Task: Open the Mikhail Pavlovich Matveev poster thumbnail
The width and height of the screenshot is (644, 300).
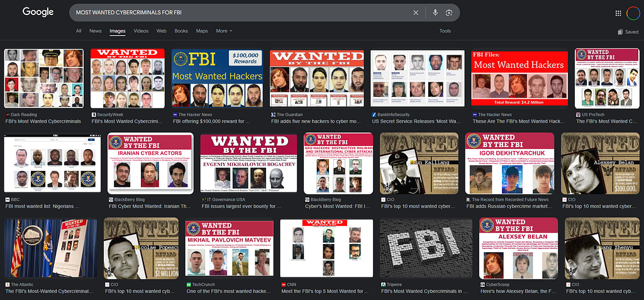Action: pyautogui.click(x=229, y=248)
